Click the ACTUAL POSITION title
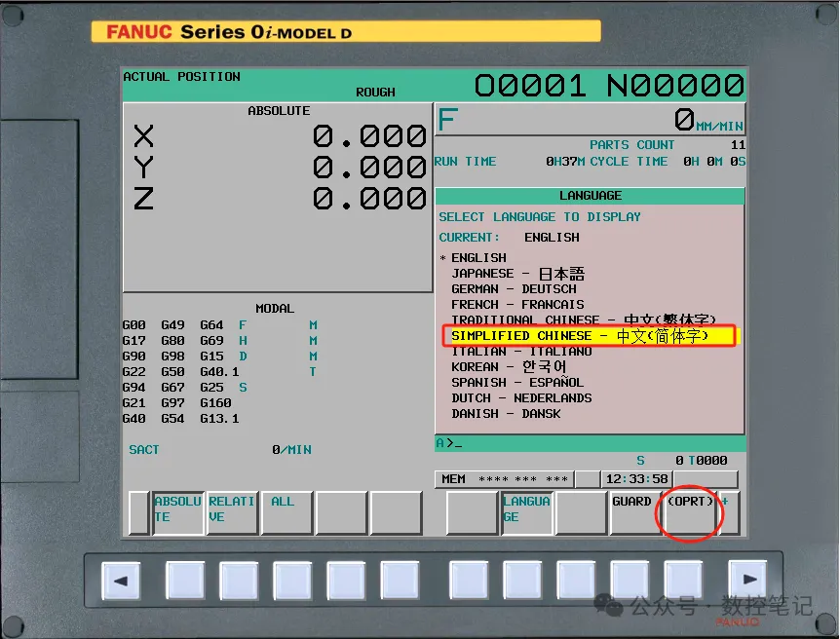The width and height of the screenshot is (840, 639). [x=181, y=77]
